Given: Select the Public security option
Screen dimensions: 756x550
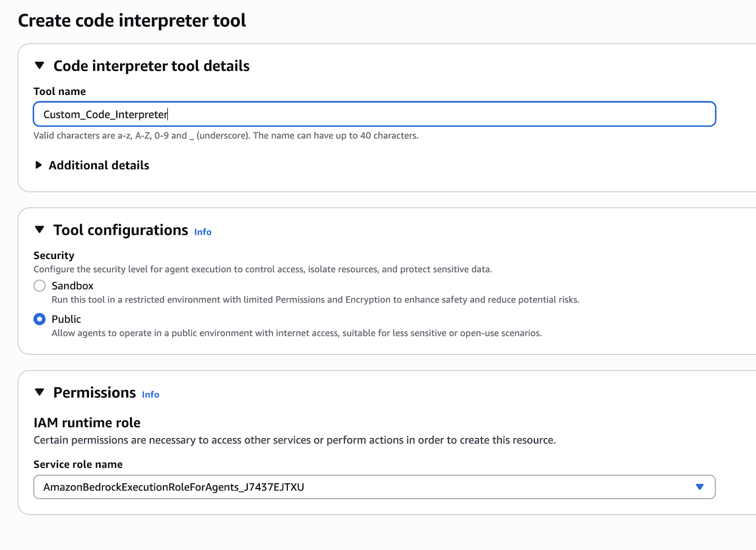Looking at the screenshot, I should pos(40,319).
